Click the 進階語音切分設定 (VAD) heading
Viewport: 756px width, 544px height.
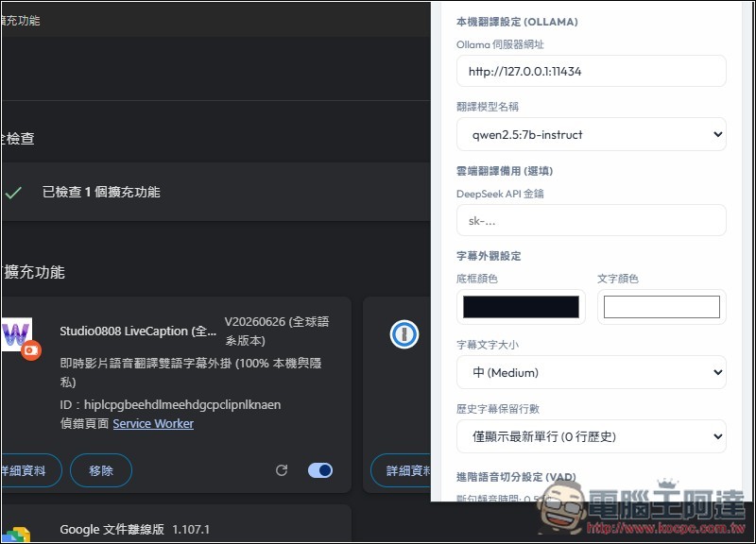click(x=516, y=477)
